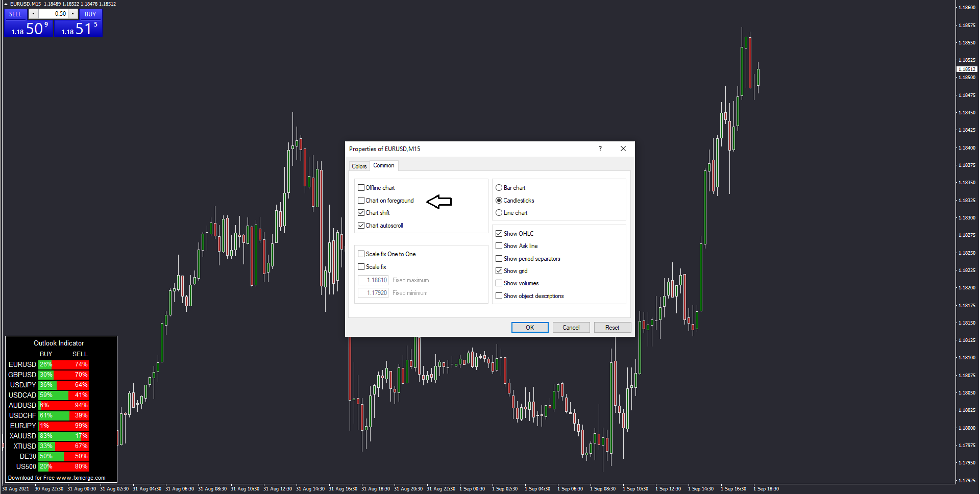Switch to the Colors tab

(x=359, y=166)
